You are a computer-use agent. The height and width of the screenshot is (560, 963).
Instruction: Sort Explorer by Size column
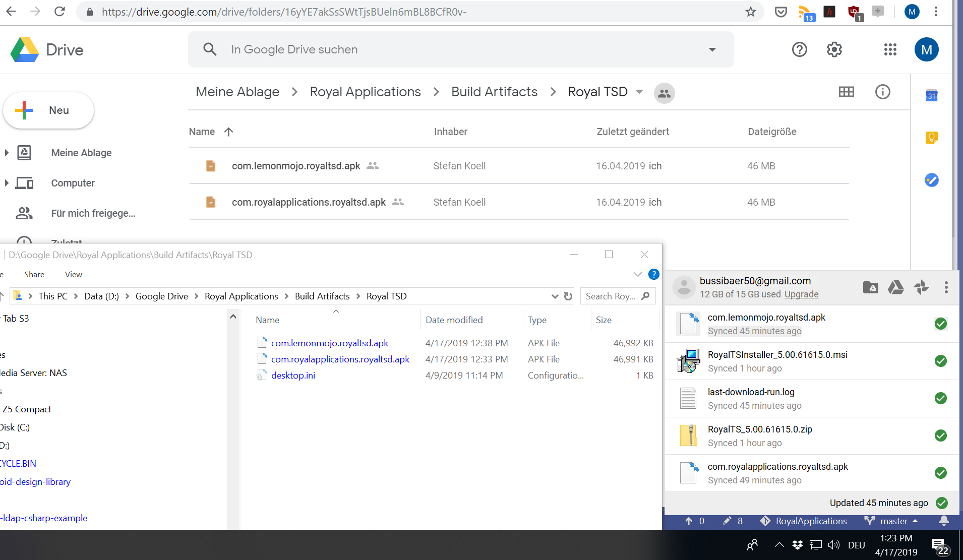[x=604, y=320]
